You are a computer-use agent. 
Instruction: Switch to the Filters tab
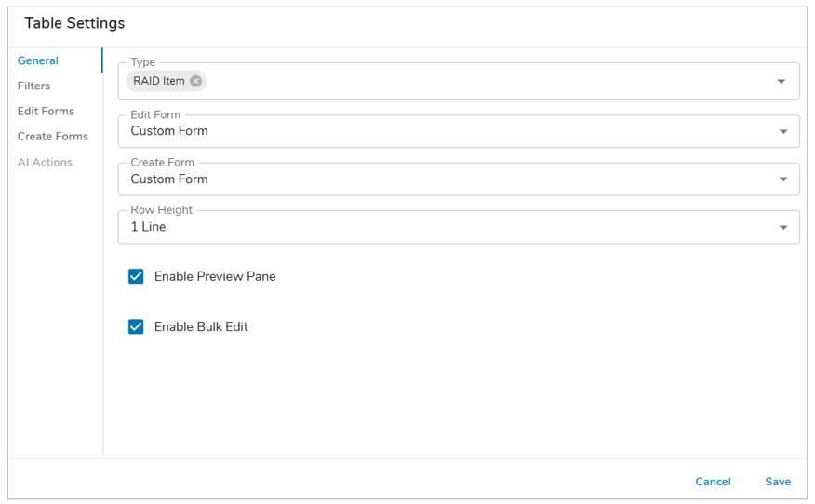pos(33,86)
